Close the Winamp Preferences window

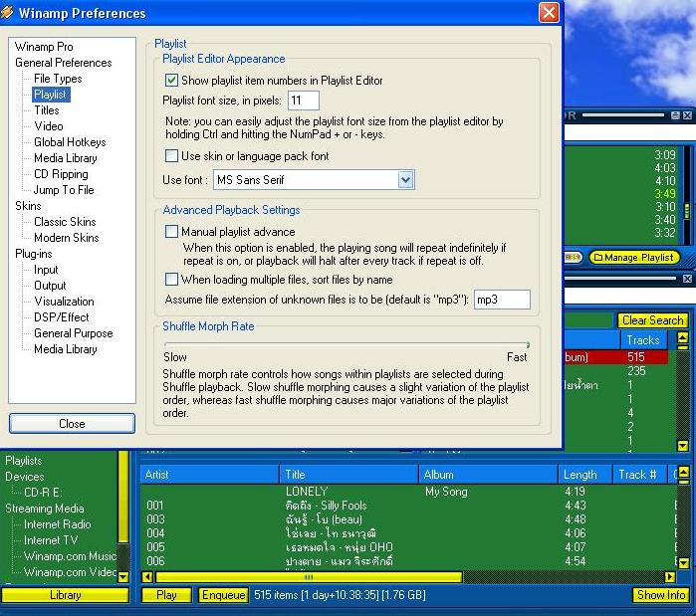pos(549,12)
